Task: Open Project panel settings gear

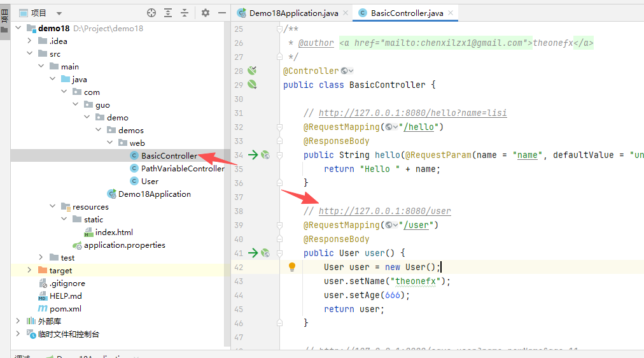Action: [206, 13]
